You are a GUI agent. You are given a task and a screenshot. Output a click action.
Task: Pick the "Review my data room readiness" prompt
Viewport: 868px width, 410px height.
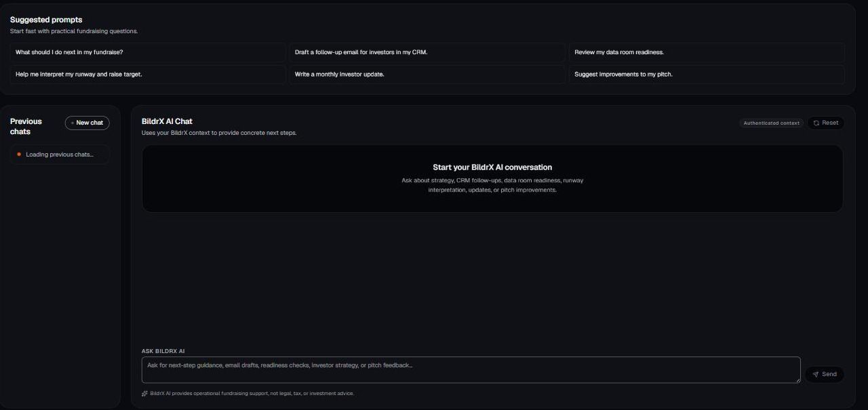[707, 52]
